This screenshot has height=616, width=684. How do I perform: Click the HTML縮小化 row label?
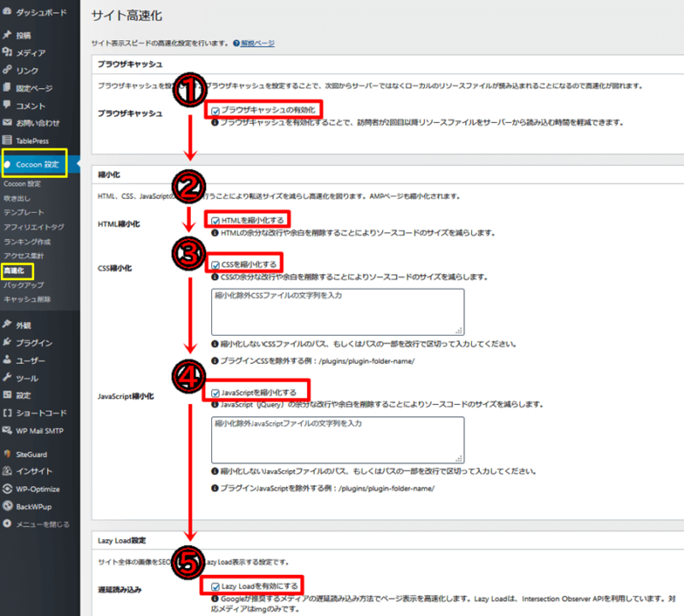pos(119,224)
